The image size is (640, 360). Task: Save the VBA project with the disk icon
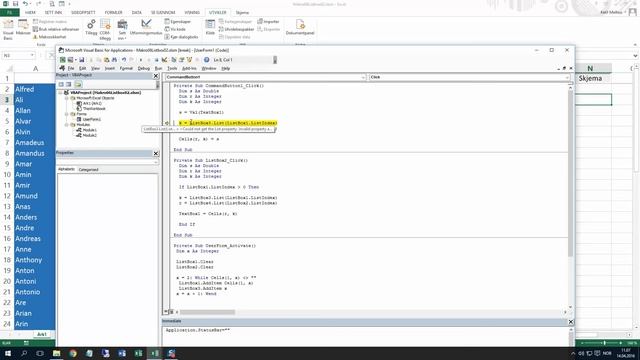pos(82,60)
